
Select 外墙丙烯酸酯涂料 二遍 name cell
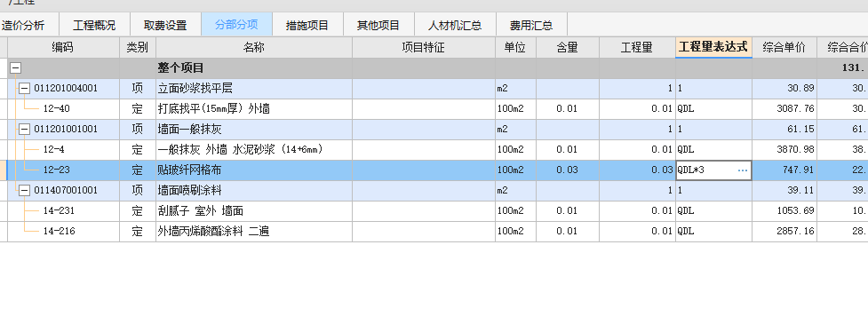pos(253,232)
